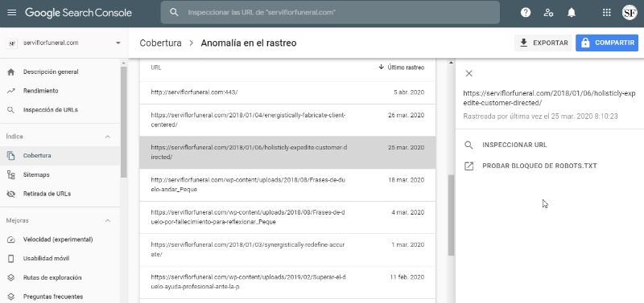This screenshot has width=644, height=303.
Task: Click the open-in-new icon for robots.txt test
Action: click(469, 166)
